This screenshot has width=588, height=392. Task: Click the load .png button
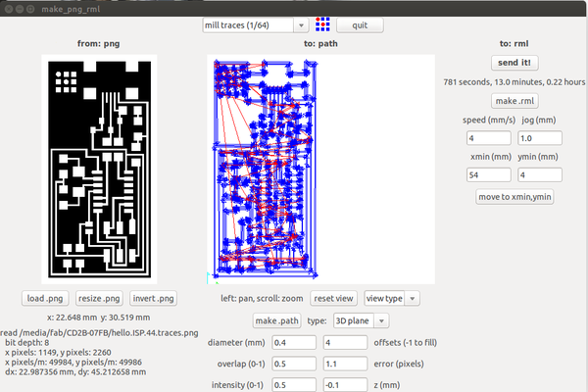tap(45, 298)
